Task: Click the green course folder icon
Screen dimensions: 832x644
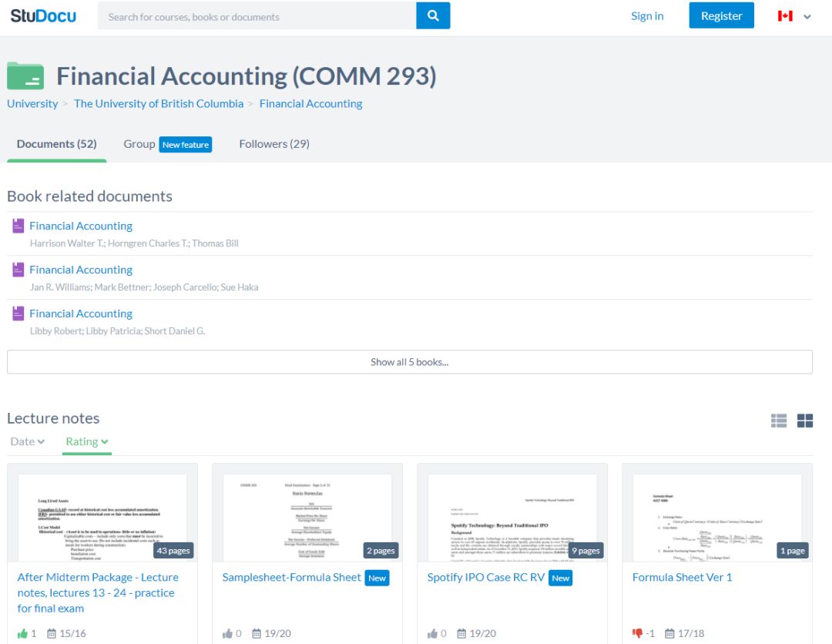Action: click(x=25, y=75)
